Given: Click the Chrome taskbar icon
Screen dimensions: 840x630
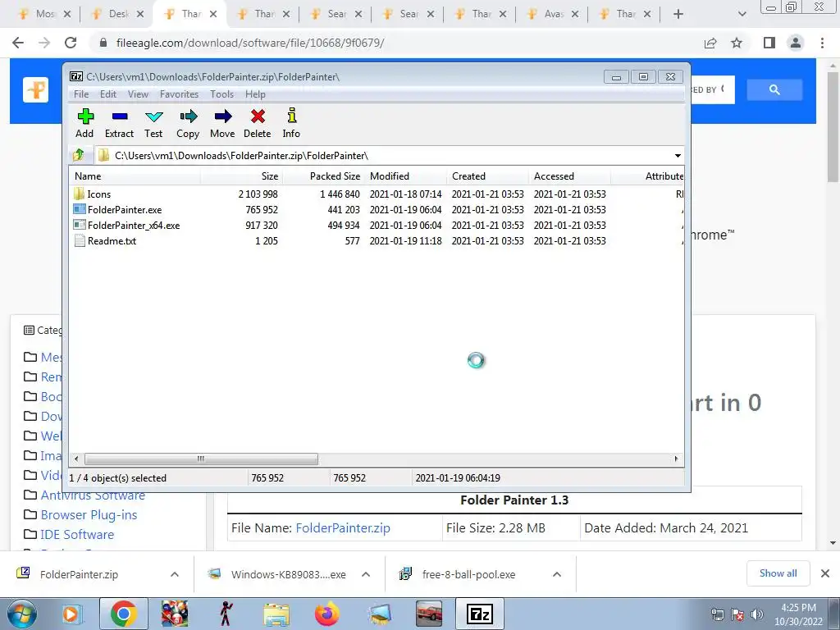Looking at the screenshot, I should [x=123, y=614].
